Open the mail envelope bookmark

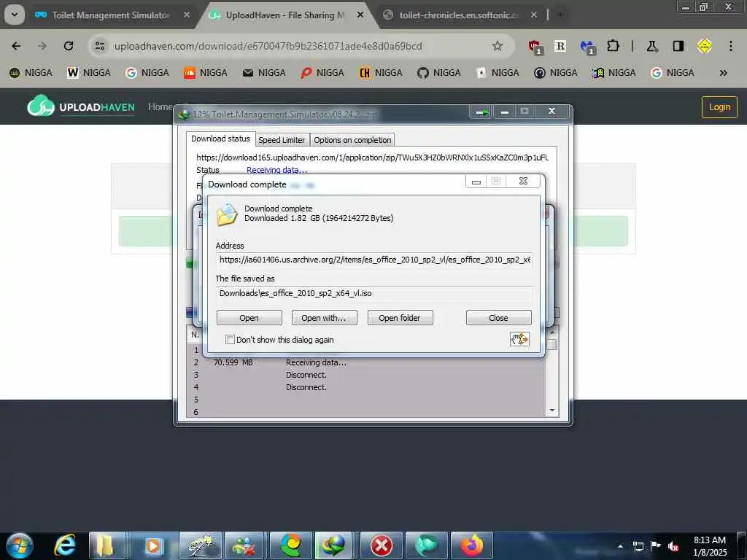point(248,72)
